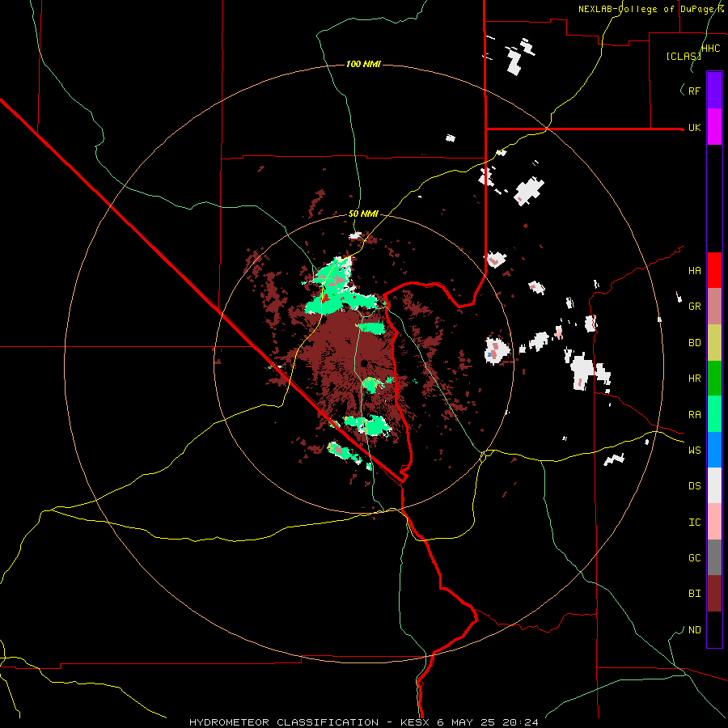
Task: Click the RF legend label
Action: pyautogui.click(x=695, y=91)
